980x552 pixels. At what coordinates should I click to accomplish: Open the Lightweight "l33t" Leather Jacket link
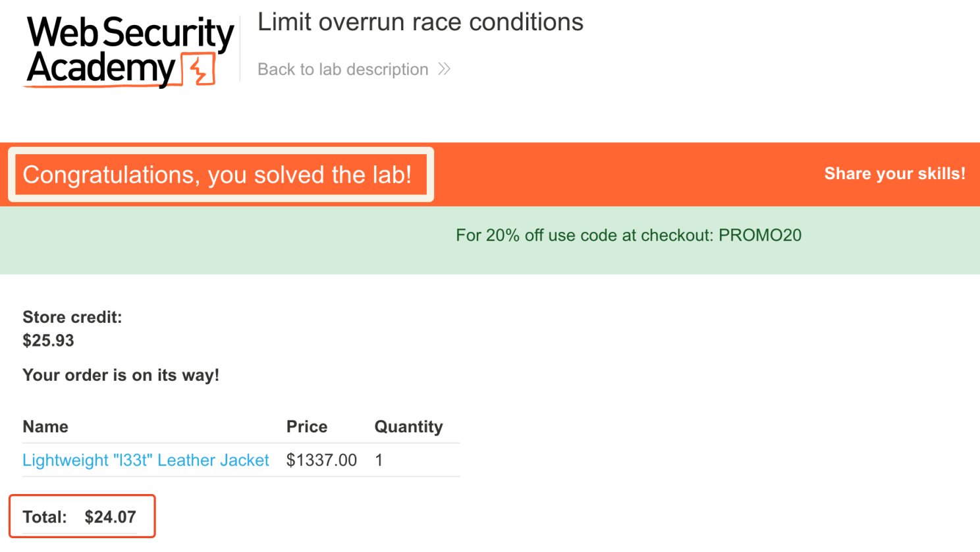pyautogui.click(x=146, y=460)
